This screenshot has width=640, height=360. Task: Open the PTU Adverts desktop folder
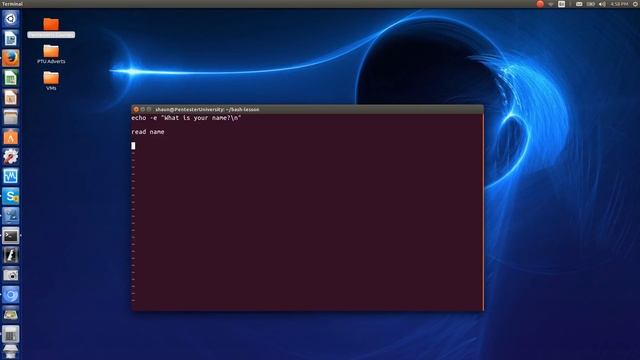(51, 54)
